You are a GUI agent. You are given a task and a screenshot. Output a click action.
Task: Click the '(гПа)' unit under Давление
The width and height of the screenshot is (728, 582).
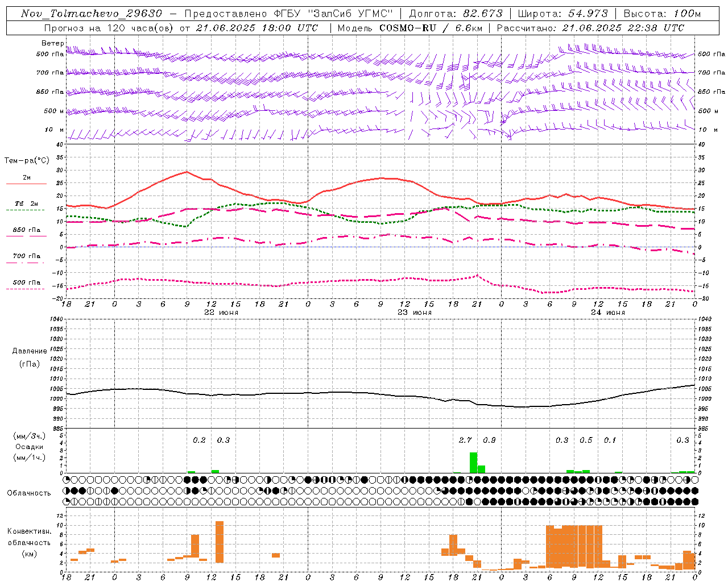coord(30,364)
